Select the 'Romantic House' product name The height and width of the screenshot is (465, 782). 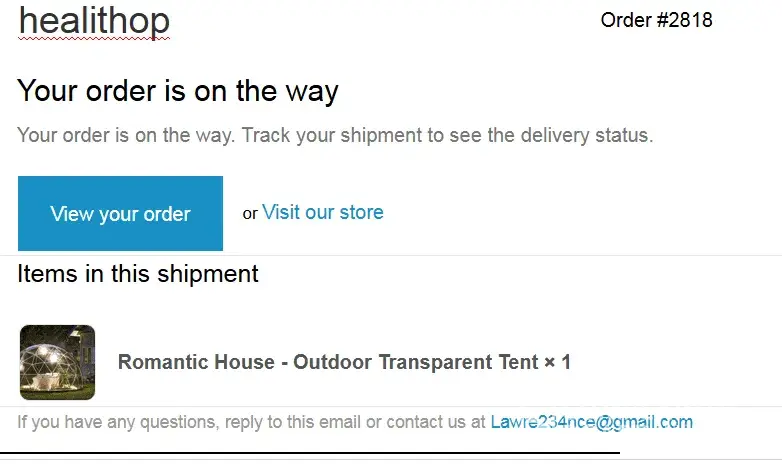(x=196, y=362)
